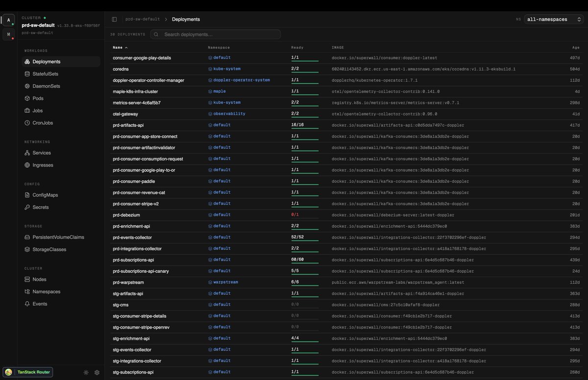Click the Deployments breadcrumb

186,20
